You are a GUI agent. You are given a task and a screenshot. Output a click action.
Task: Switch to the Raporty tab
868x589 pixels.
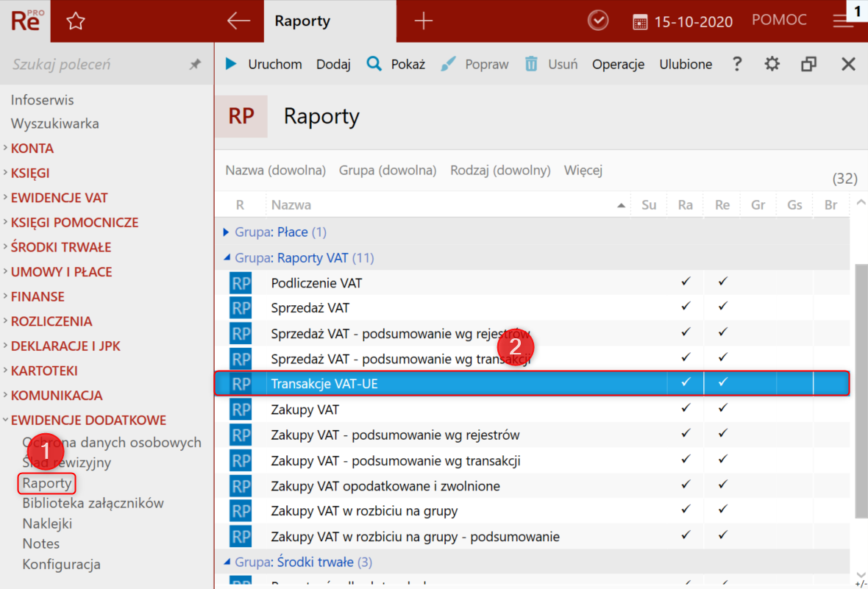pyautogui.click(x=302, y=21)
